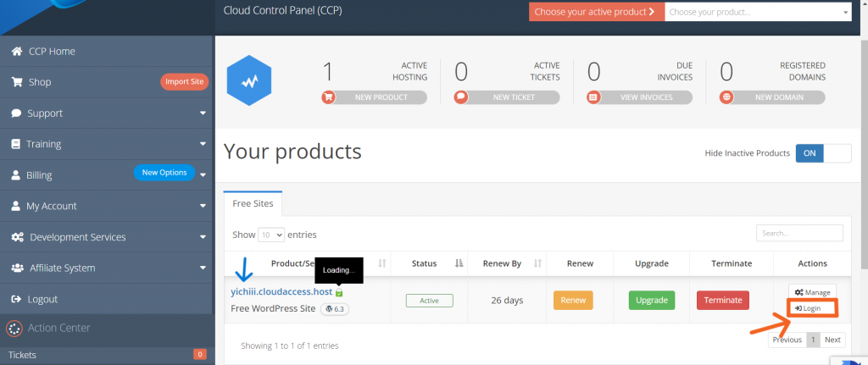Click the New Ticket chat icon
This screenshot has width=868, height=365.
click(460, 97)
